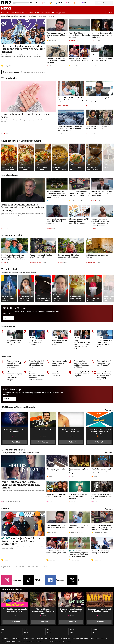This screenshot has width=114, height=644.
Task: Add Early Doors to Watchlist
Action: click(x=71, y=622)
